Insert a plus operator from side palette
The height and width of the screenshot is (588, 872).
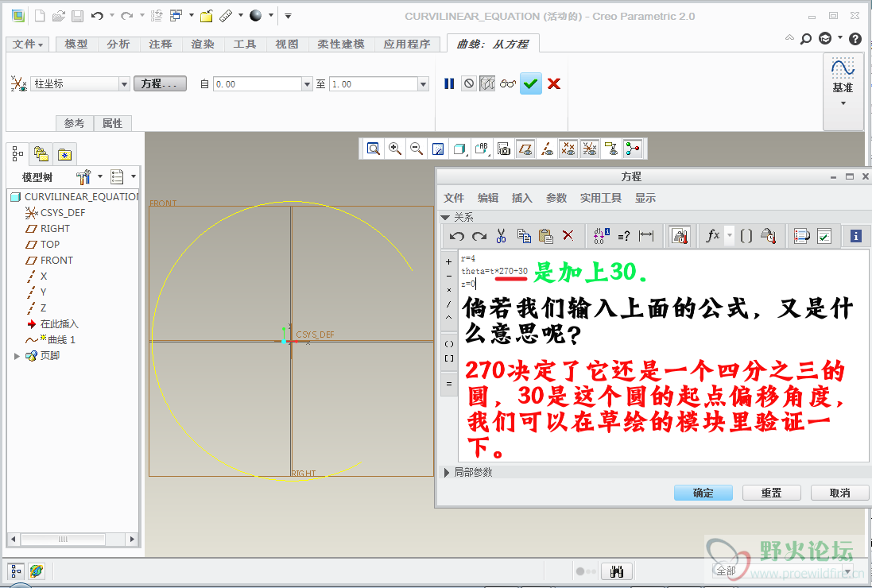coord(449,261)
